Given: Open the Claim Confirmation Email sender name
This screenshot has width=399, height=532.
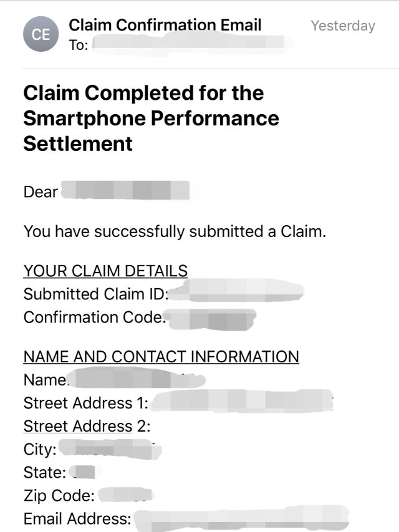Looking at the screenshot, I should coord(165,25).
